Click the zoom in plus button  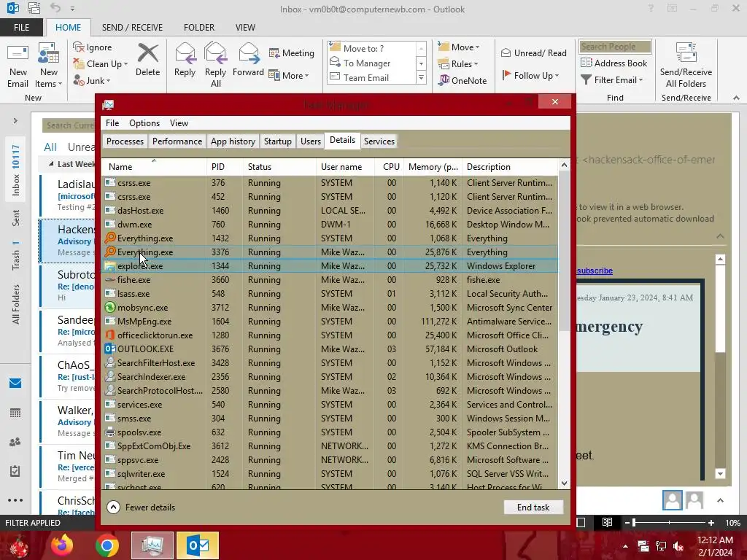[x=711, y=522]
